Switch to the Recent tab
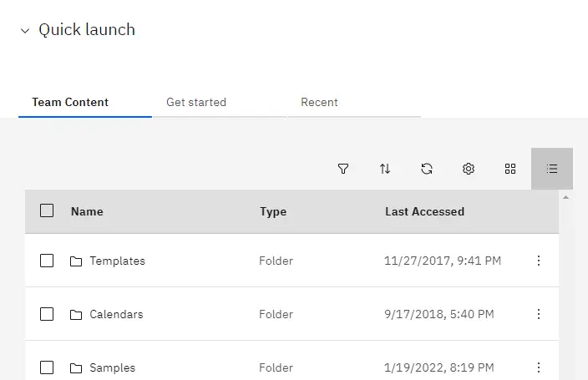 tap(319, 102)
